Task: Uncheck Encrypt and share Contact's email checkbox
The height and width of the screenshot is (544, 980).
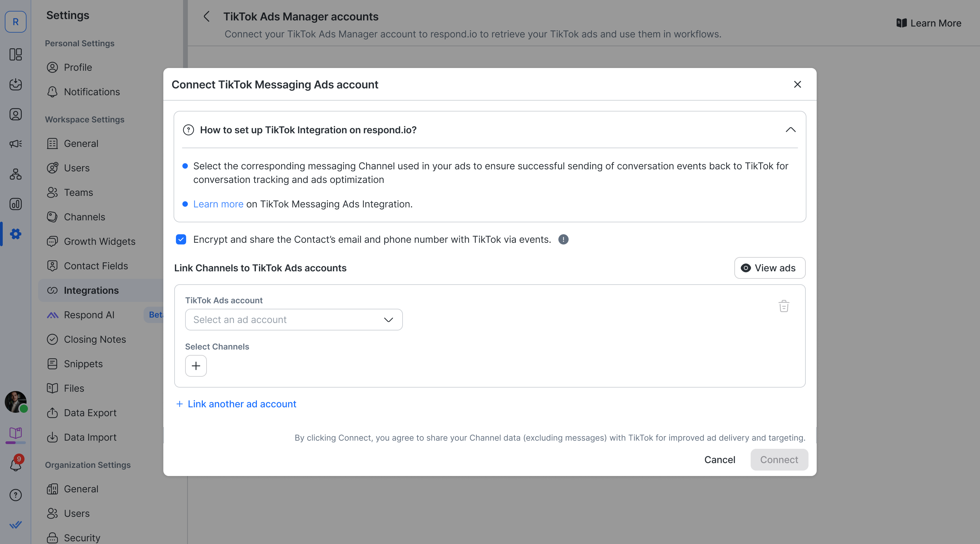Action: pyautogui.click(x=181, y=239)
